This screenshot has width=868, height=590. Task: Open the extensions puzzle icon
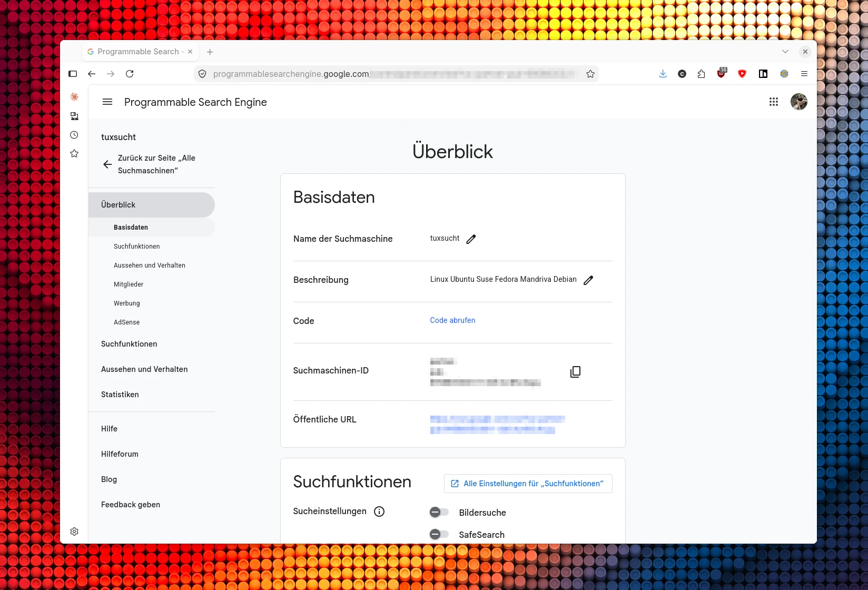click(x=701, y=74)
